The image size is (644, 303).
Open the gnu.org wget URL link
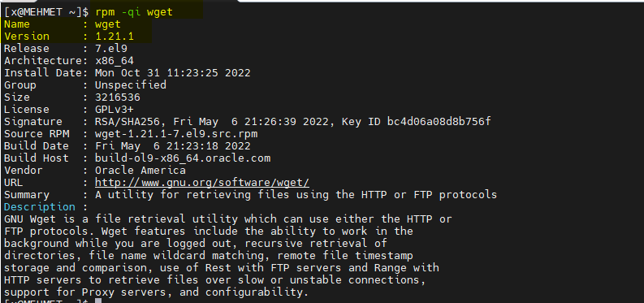pyautogui.click(x=202, y=182)
